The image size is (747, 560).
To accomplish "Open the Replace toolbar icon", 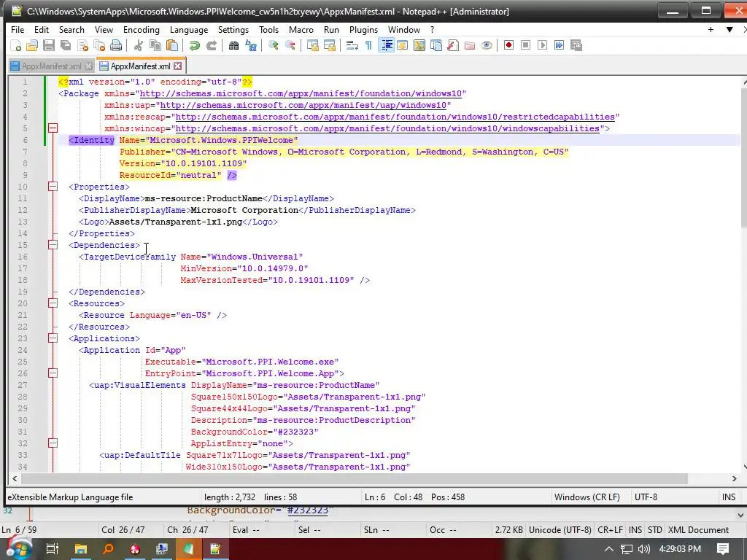I will point(251,46).
